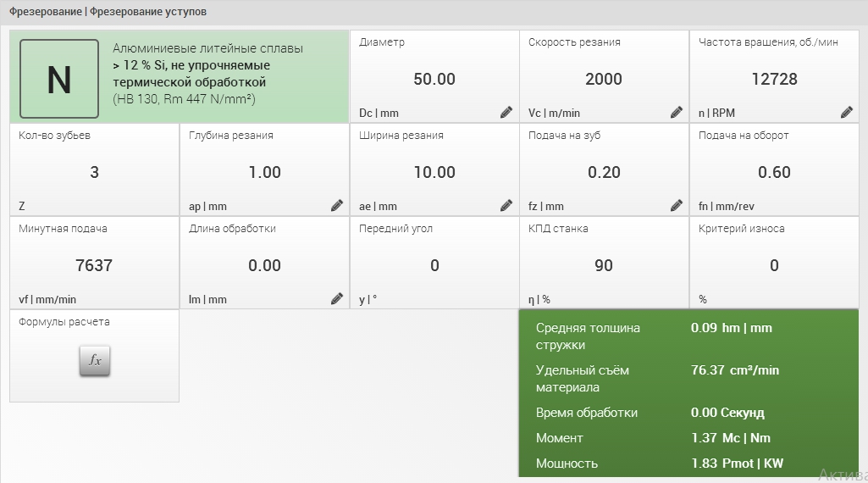Click the spindle speed value 12728
This screenshot has height=483, width=868.
(x=774, y=80)
